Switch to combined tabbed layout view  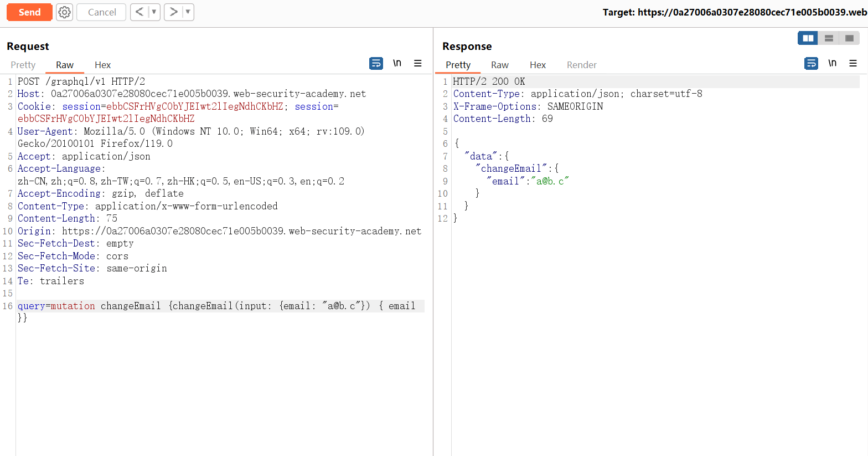coord(849,38)
